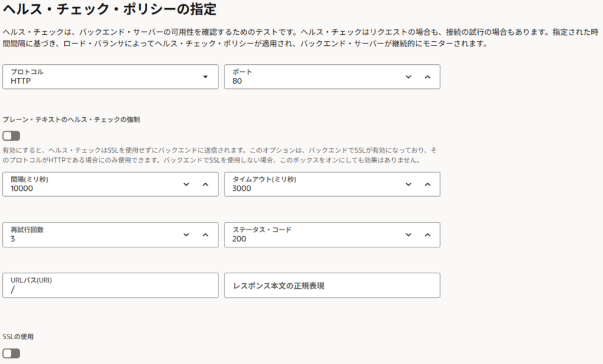Enable the SSLの使用 toggle switch
Screen dimensions: 603x364
click(11, 353)
